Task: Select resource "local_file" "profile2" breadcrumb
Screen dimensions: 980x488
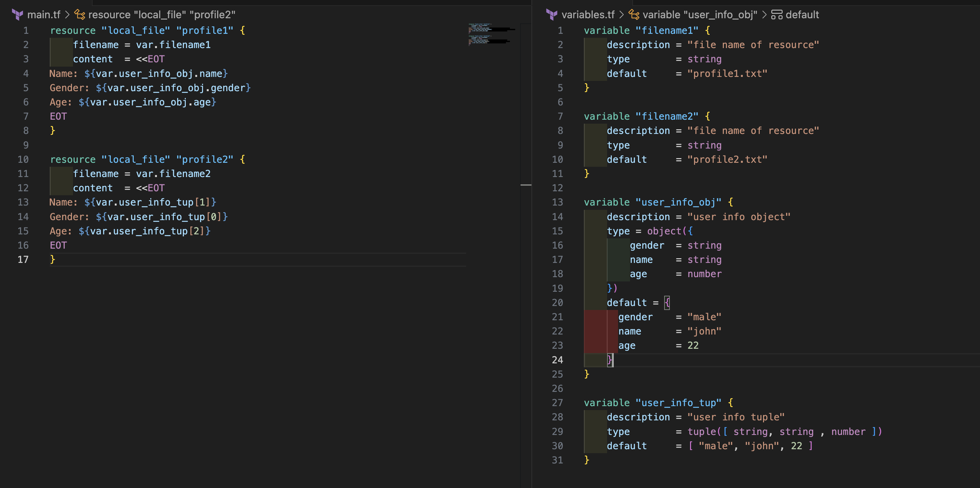Action: [162, 15]
